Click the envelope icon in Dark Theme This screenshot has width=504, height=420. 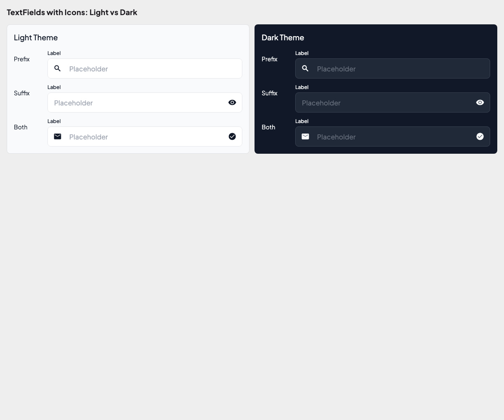pos(305,136)
